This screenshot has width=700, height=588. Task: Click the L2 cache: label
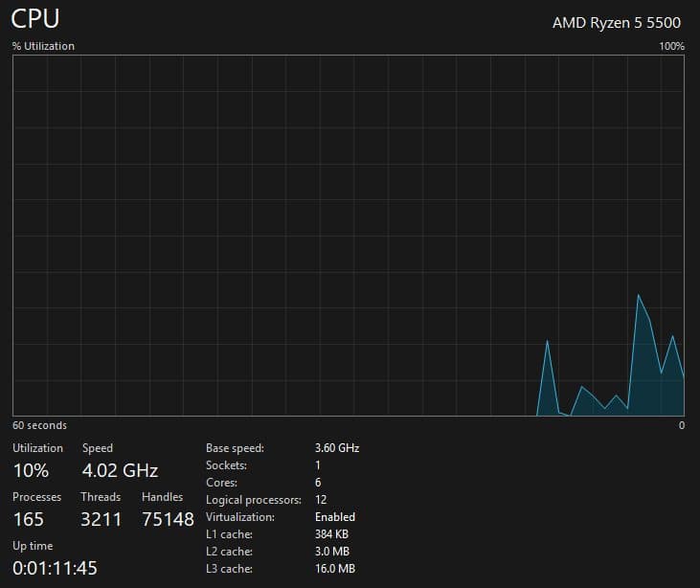click(229, 552)
